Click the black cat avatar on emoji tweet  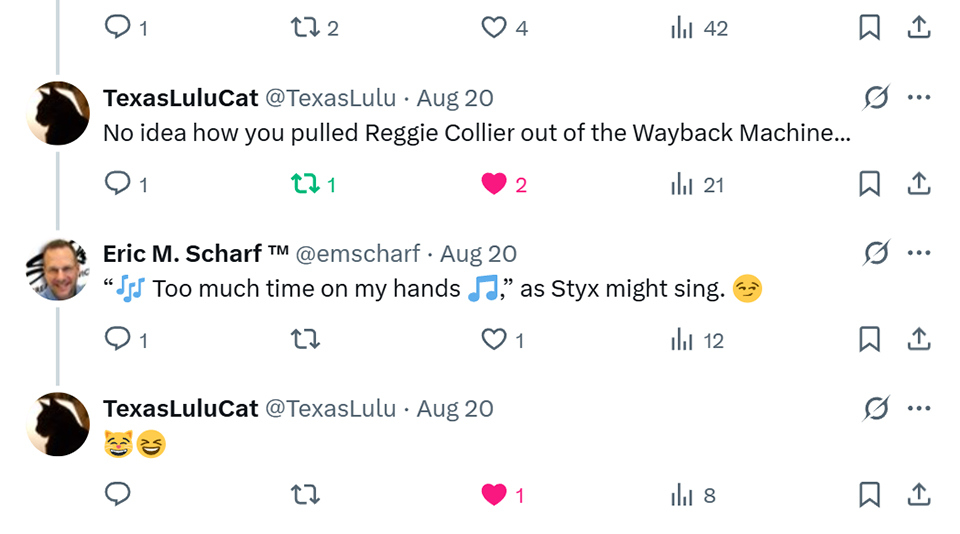tap(58, 424)
